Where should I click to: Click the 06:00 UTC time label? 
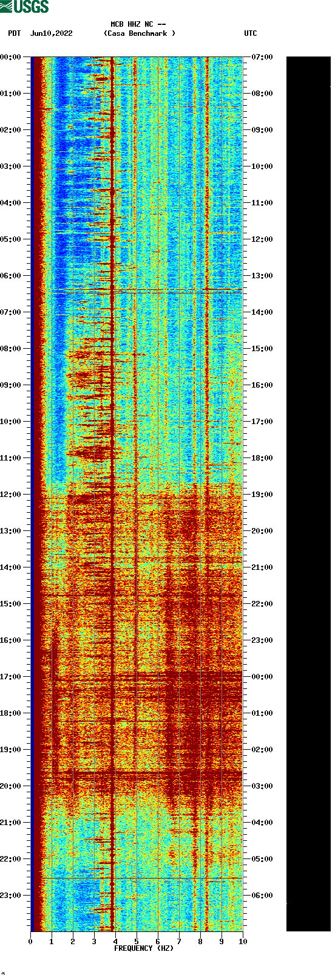point(262,896)
